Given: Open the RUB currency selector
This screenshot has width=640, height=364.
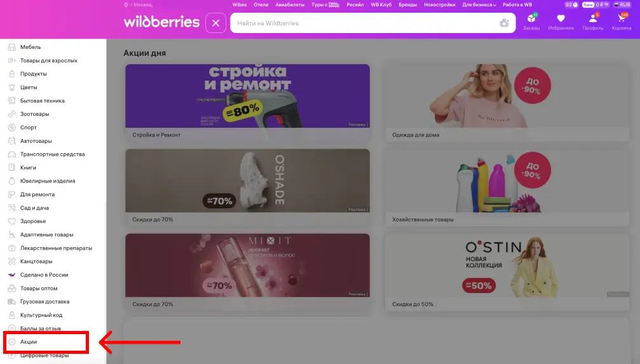Looking at the screenshot, I should [x=621, y=4].
